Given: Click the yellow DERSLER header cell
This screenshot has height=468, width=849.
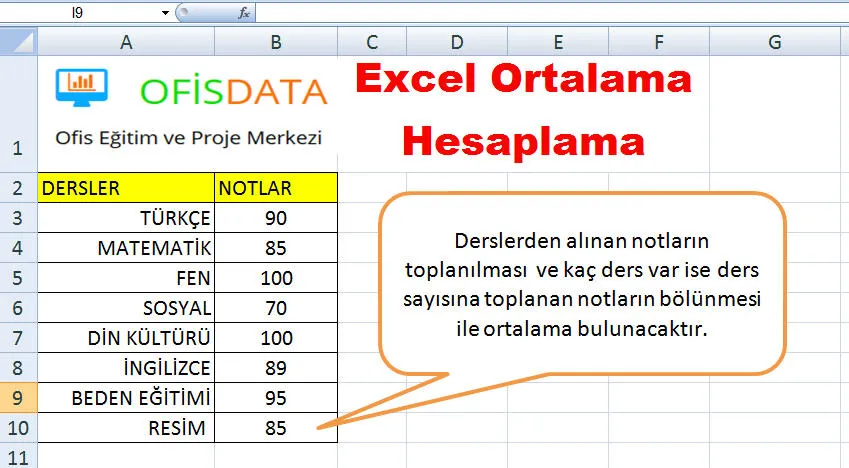Looking at the screenshot, I should point(126,187).
